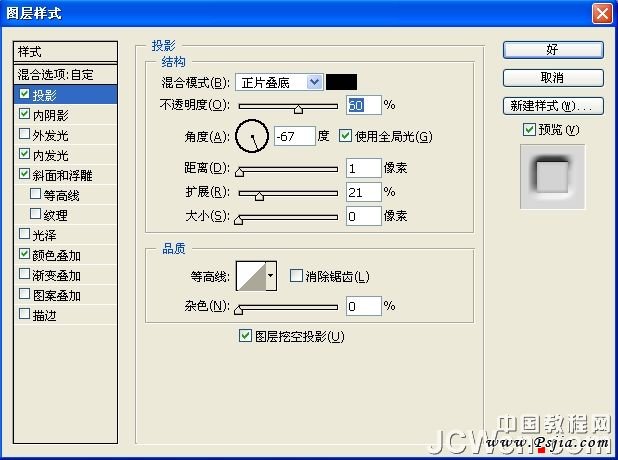
Task: Select the 斜面和浮雕 style list row
Action: (65, 175)
